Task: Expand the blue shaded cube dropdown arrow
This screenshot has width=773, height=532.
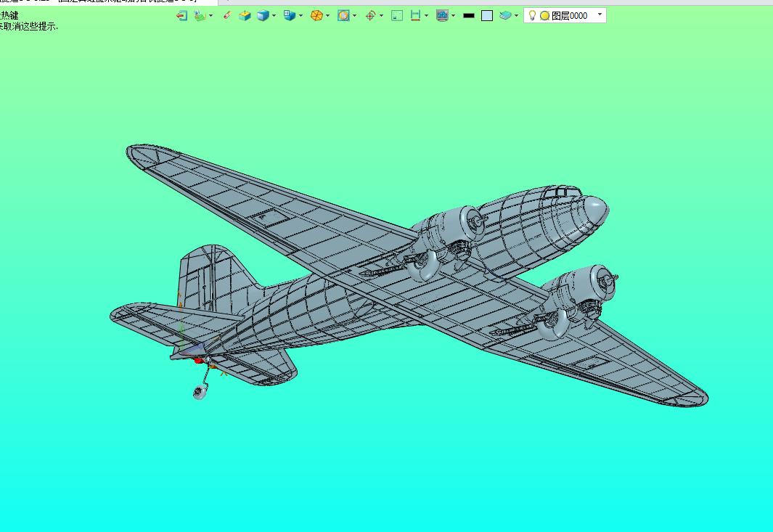Action: (274, 16)
